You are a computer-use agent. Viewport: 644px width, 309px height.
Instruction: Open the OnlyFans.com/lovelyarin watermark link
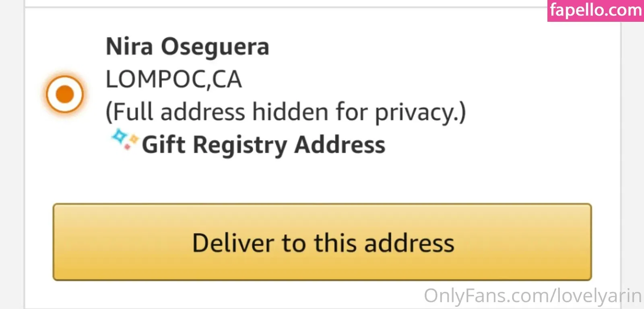pos(532,296)
